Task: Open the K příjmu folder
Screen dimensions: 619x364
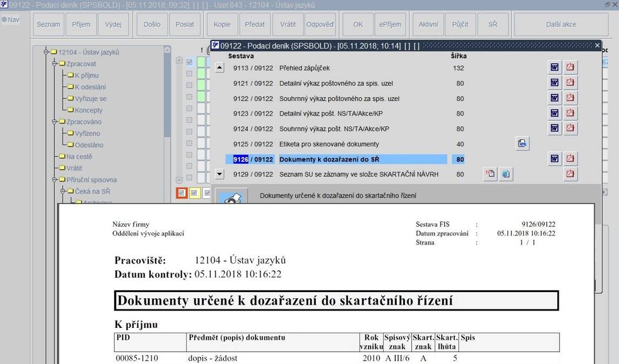Action: [83, 75]
